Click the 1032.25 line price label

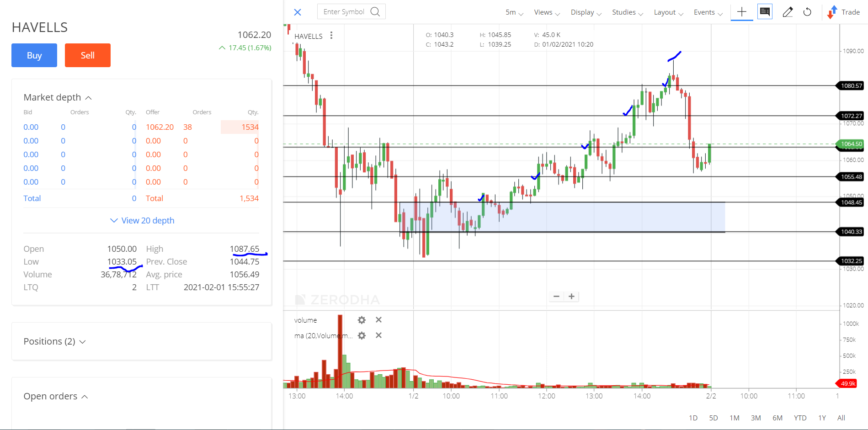click(851, 261)
